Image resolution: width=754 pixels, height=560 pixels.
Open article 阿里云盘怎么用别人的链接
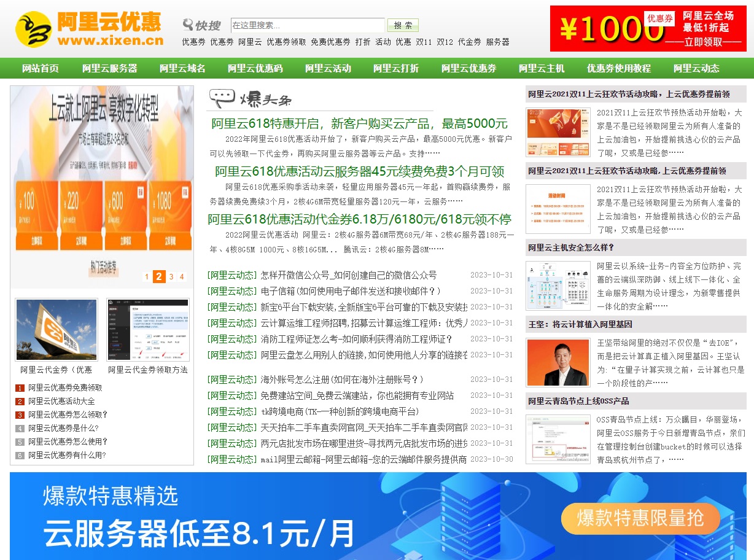[x=364, y=355]
